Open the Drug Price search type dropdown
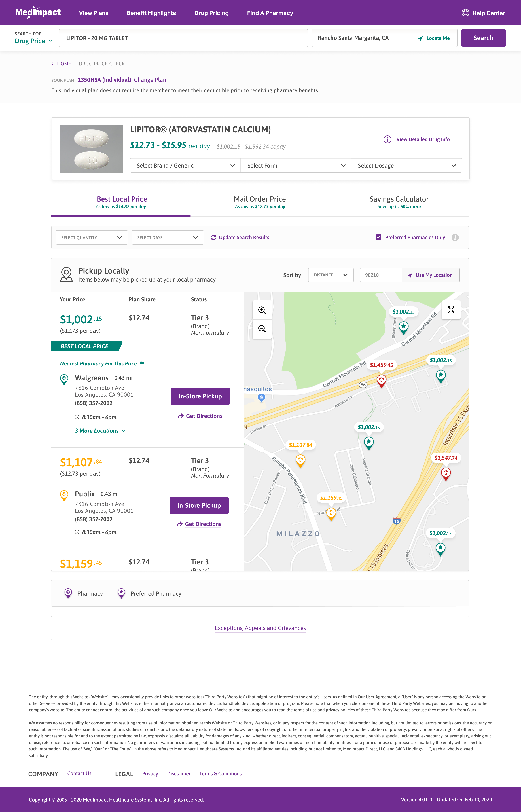The height and width of the screenshot is (812, 521). (33, 41)
